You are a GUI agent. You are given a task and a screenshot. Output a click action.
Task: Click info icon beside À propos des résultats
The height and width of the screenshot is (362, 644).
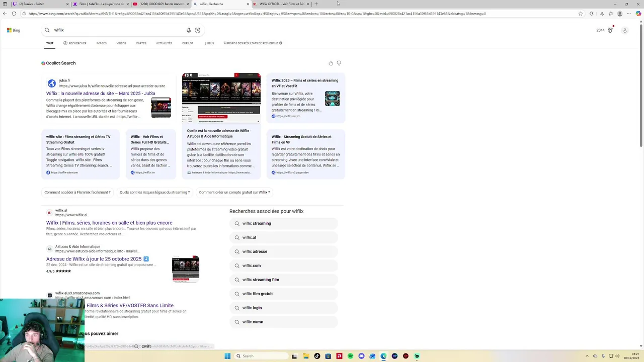(x=281, y=43)
